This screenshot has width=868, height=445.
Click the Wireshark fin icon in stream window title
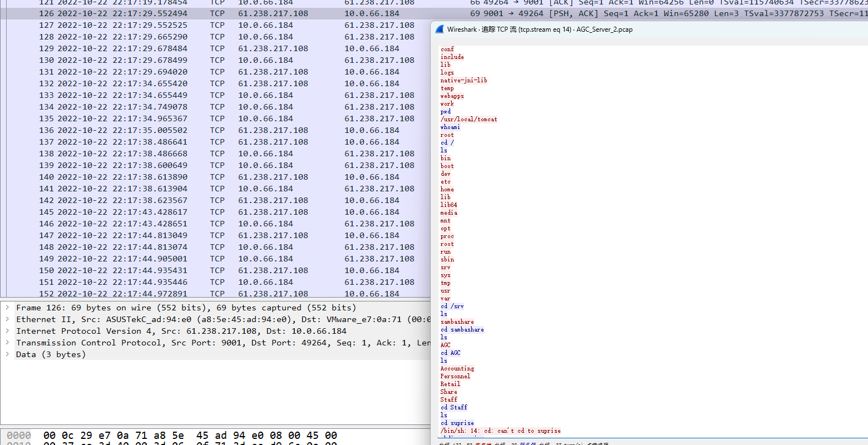pyautogui.click(x=439, y=29)
